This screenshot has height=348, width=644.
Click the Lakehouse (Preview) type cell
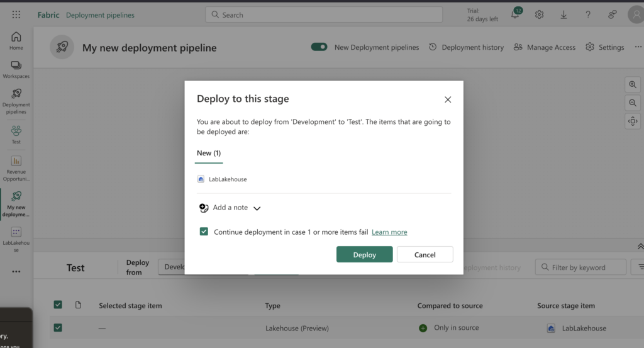(297, 328)
